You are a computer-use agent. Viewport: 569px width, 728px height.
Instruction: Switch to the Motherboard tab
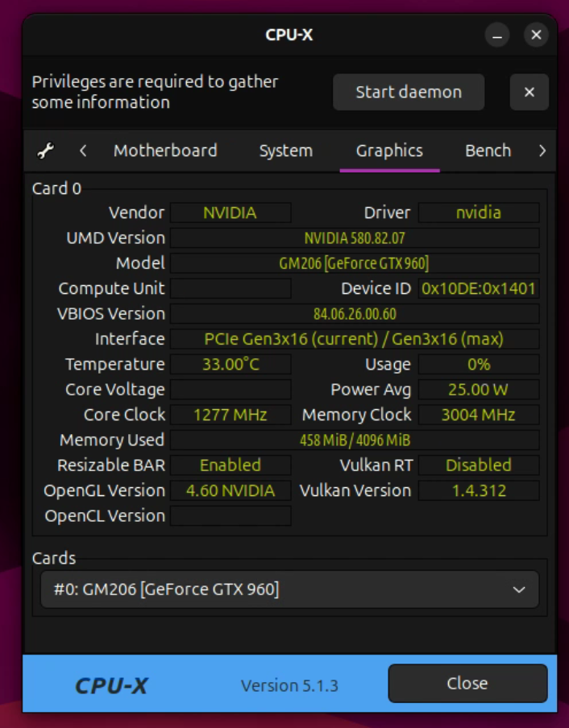165,151
